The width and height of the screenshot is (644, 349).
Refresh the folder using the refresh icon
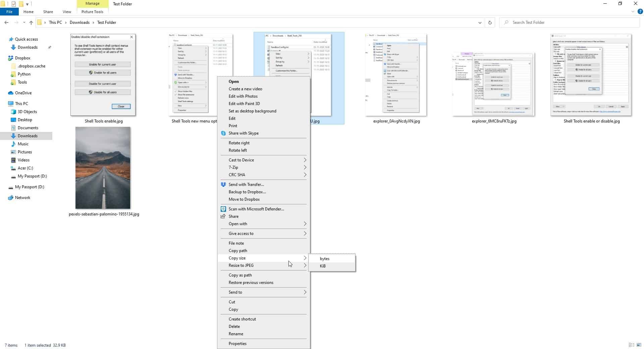tap(490, 22)
